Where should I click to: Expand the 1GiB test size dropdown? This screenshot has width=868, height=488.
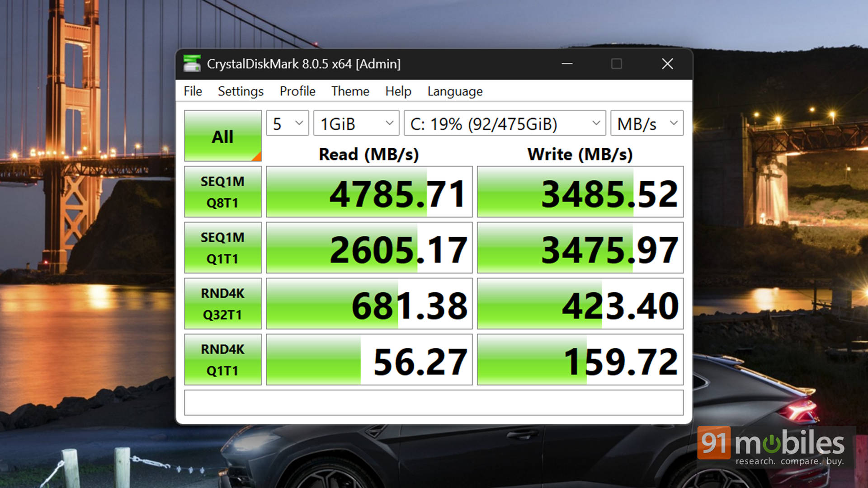pos(356,123)
